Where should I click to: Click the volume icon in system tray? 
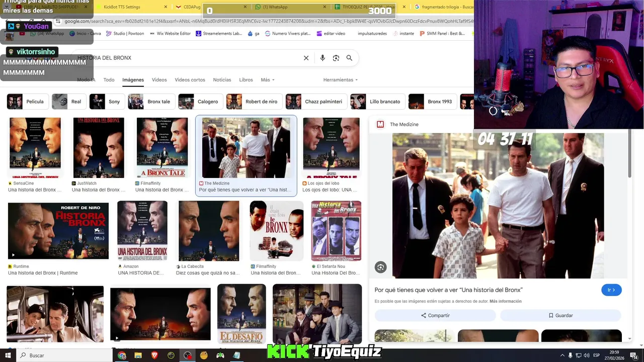587,355
